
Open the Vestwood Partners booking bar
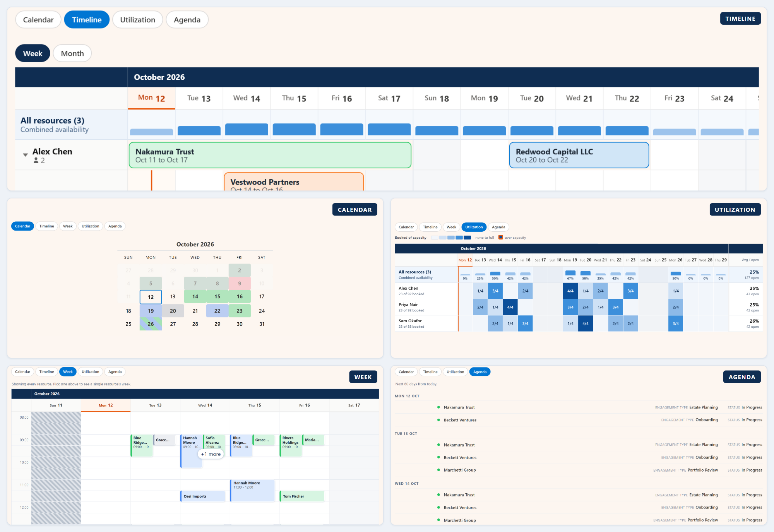294,182
